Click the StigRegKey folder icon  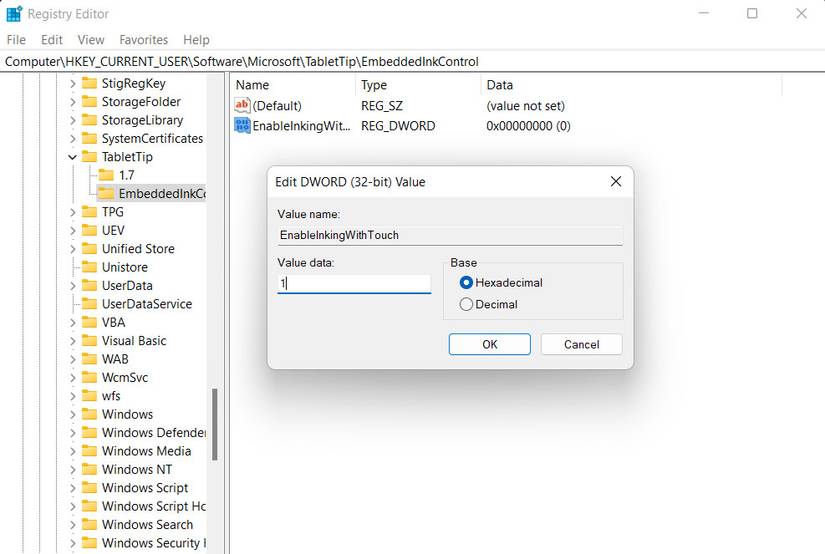(x=90, y=83)
